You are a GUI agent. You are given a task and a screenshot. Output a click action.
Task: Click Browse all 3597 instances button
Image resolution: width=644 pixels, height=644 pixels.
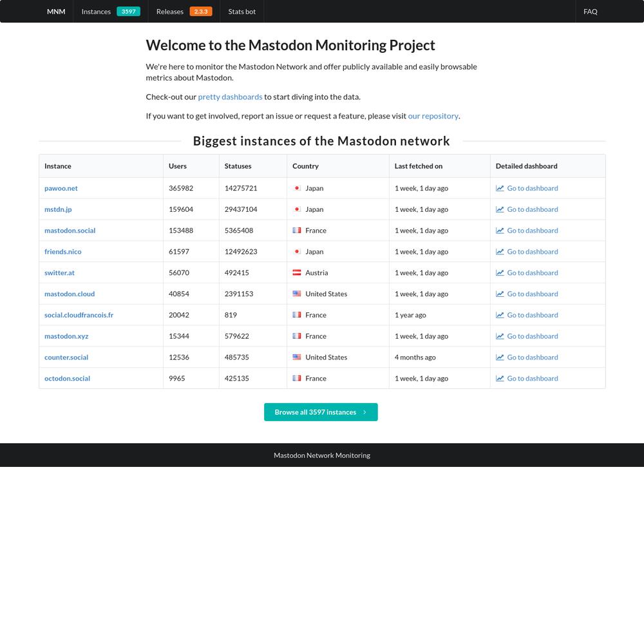(x=321, y=412)
